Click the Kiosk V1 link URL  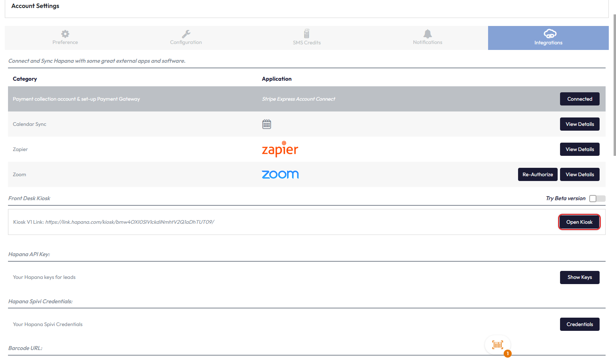[130, 222]
